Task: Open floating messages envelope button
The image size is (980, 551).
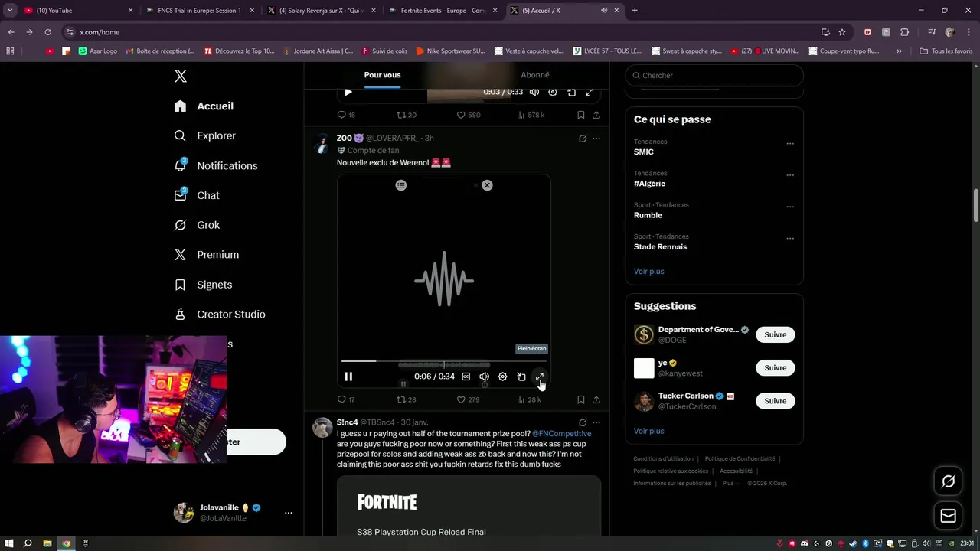Action: [948, 516]
